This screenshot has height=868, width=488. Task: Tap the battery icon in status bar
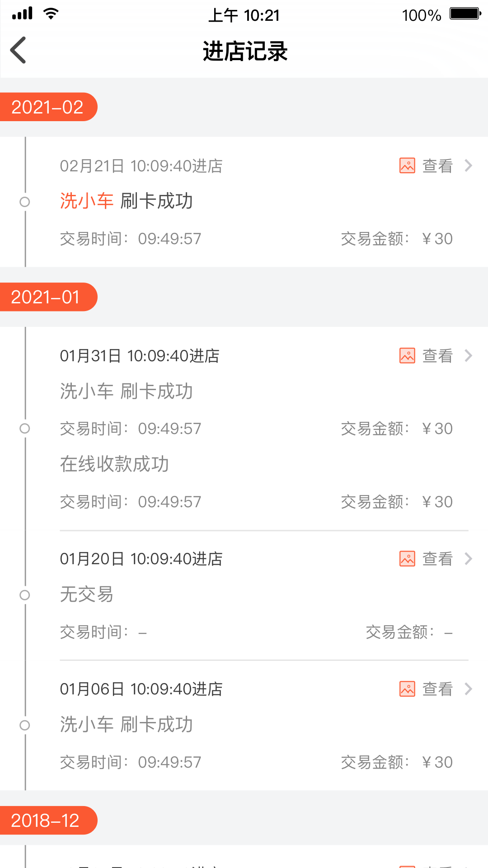(x=465, y=14)
